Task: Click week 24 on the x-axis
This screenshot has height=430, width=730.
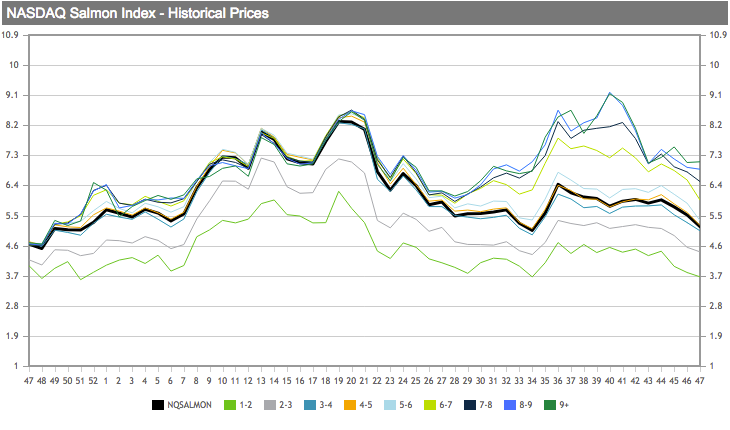Action: (x=403, y=381)
